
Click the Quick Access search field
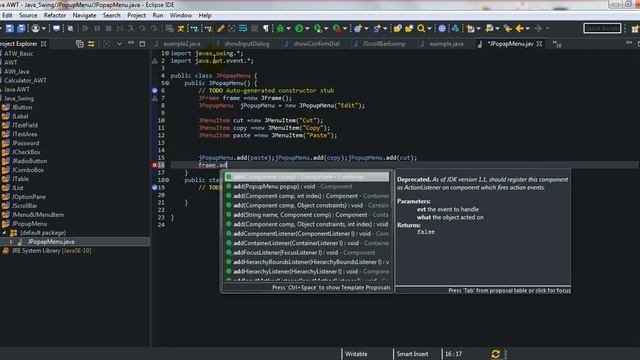coord(602,28)
